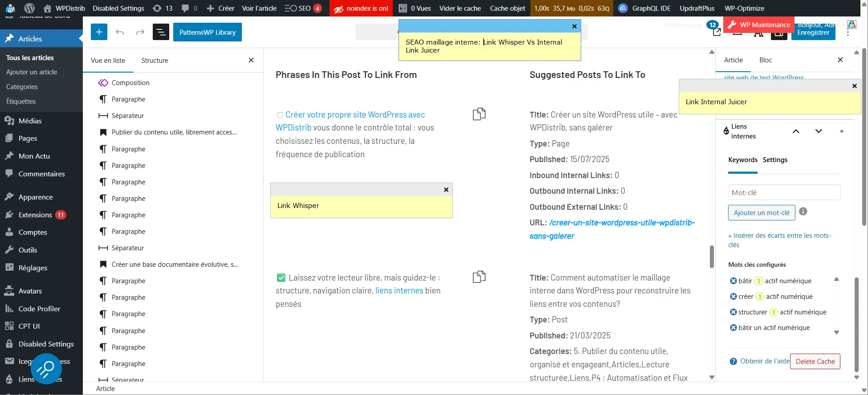Click the center content vertical scrollbar thumb

[712, 257]
